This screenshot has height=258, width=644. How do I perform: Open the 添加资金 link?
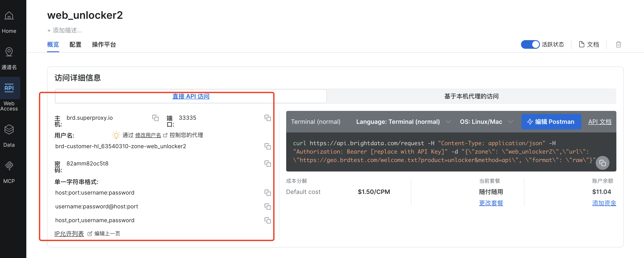point(604,203)
